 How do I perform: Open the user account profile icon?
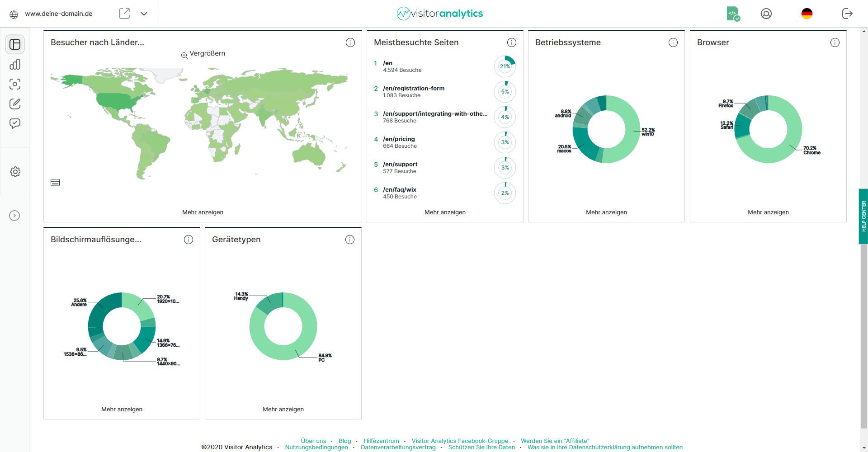[766, 14]
